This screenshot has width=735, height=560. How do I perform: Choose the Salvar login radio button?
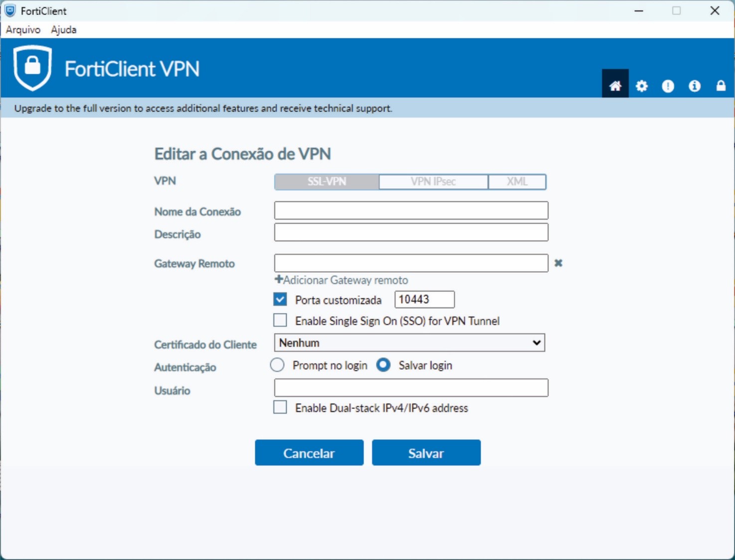pyautogui.click(x=383, y=365)
